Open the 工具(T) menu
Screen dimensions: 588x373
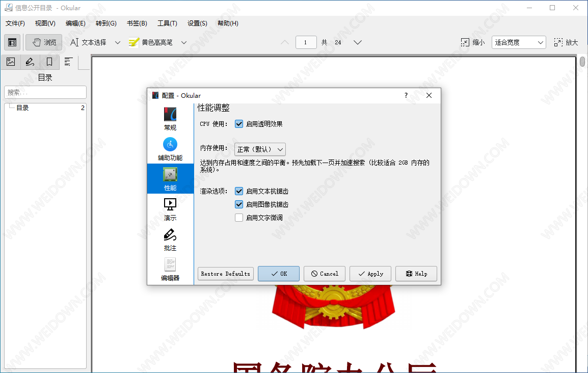click(167, 23)
